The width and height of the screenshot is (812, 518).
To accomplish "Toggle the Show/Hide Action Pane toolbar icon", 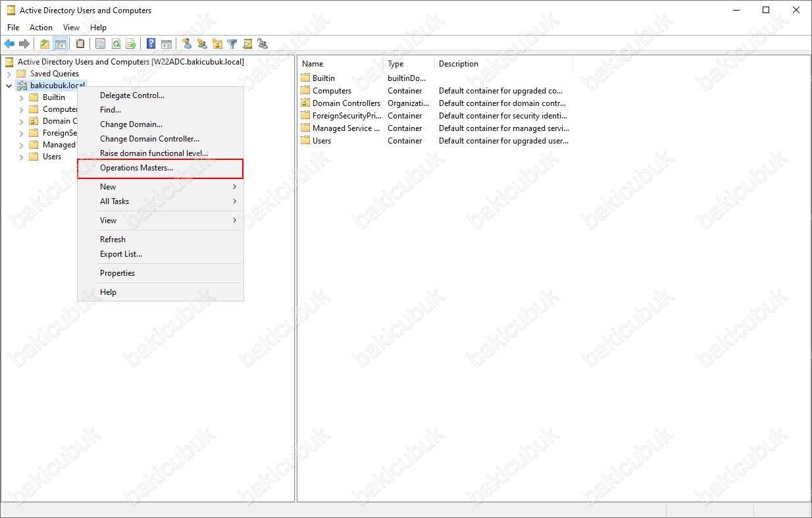I will 166,44.
